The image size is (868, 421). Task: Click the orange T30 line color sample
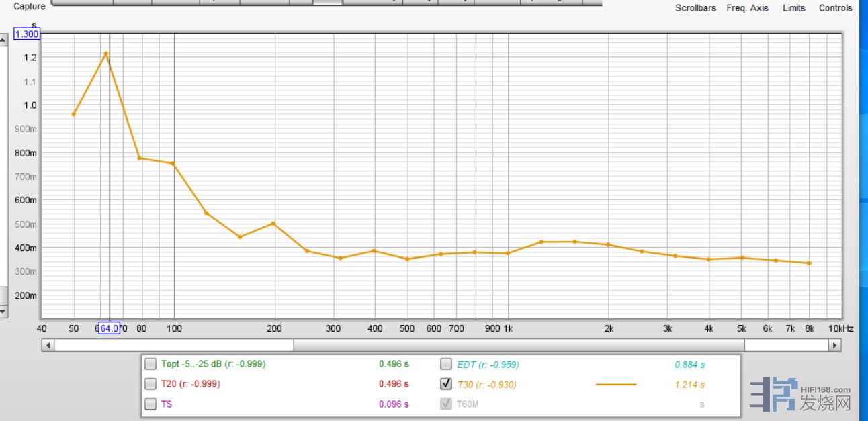pos(615,385)
